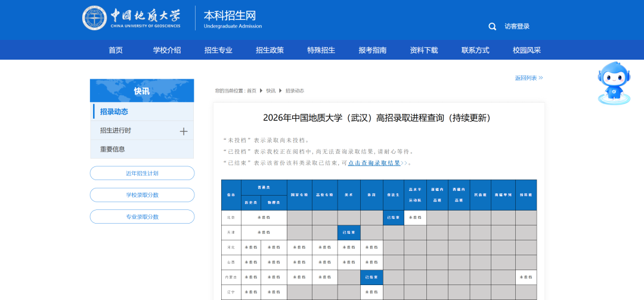
Task: Click 普通类 table header cell
Action: pyautogui.click(x=264, y=187)
